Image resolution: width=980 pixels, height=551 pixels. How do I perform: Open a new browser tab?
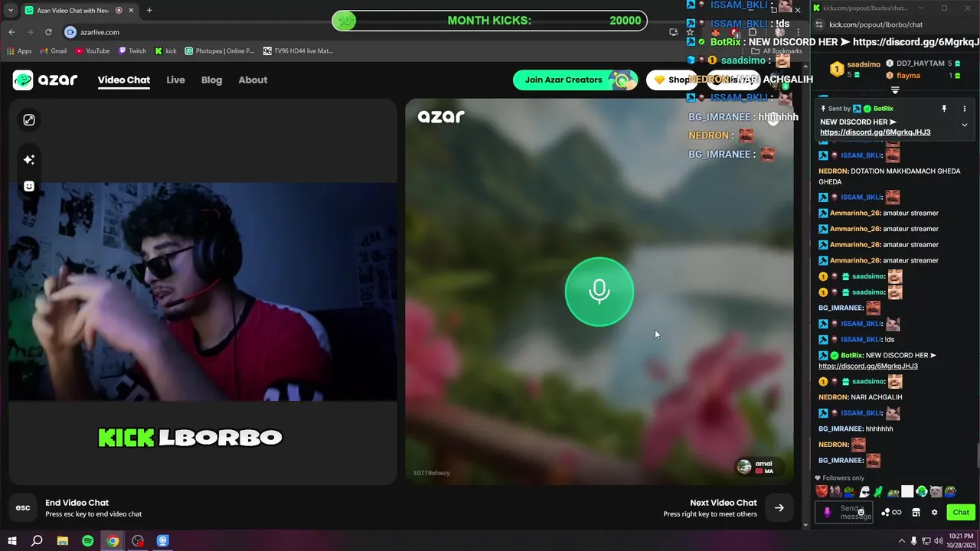149,10
